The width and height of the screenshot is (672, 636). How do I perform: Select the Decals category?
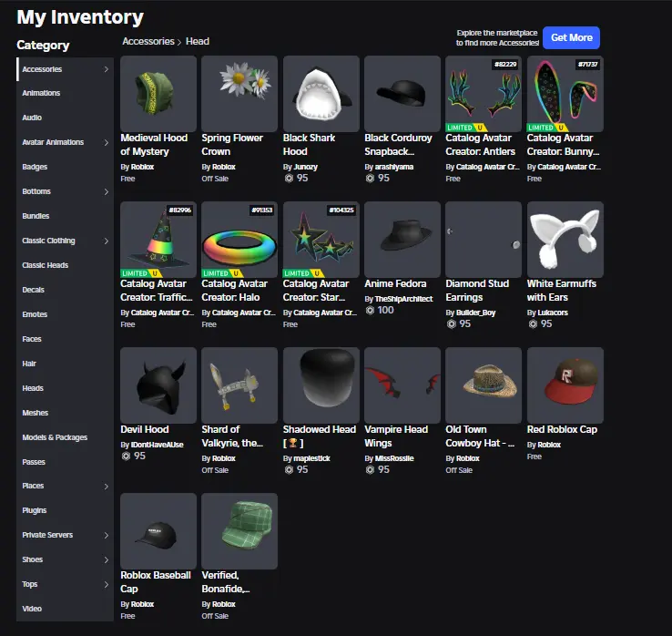click(x=33, y=290)
